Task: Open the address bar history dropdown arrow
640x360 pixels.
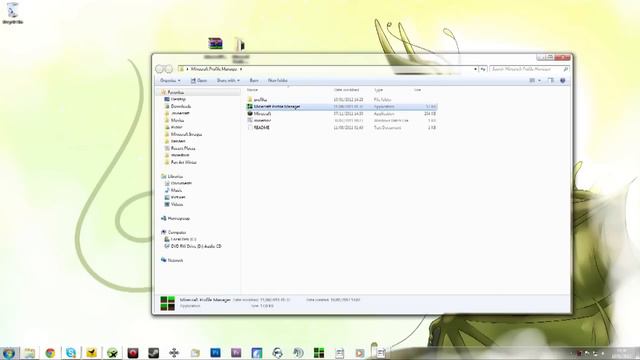Action: 476,69
